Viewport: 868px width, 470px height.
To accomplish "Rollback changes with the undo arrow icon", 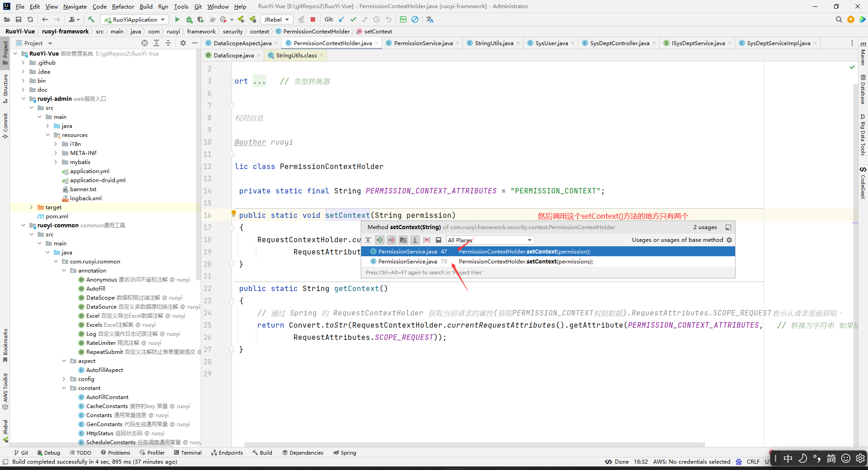I will coord(388,19).
